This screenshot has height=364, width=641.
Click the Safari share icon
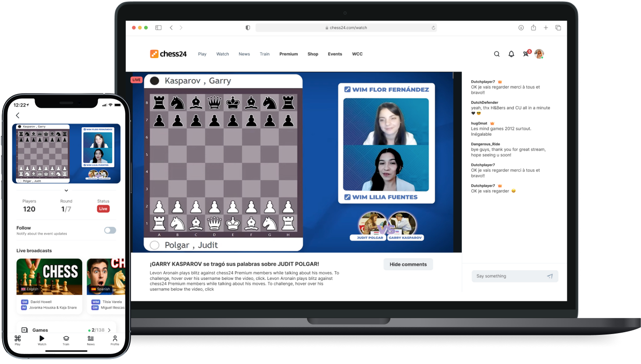click(x=534, y=28)
